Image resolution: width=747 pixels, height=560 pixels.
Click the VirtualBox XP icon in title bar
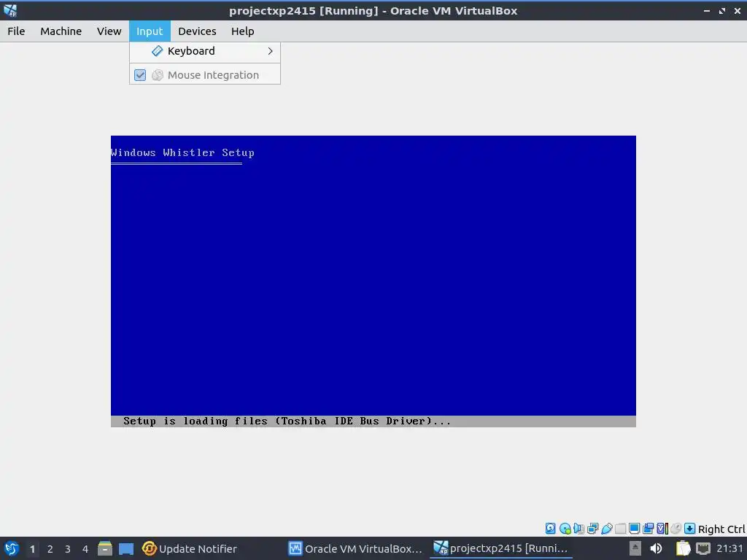click(10, 10)
